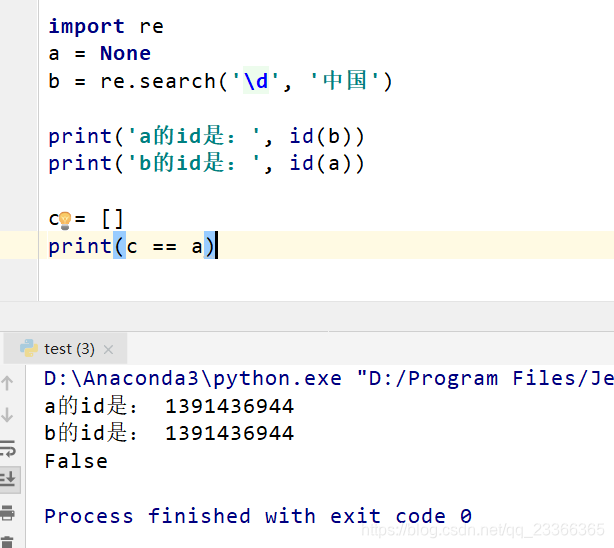This screenshot has height=548, width=614.
Task: Click the '\d' regex string
Action: coord(256,81)
